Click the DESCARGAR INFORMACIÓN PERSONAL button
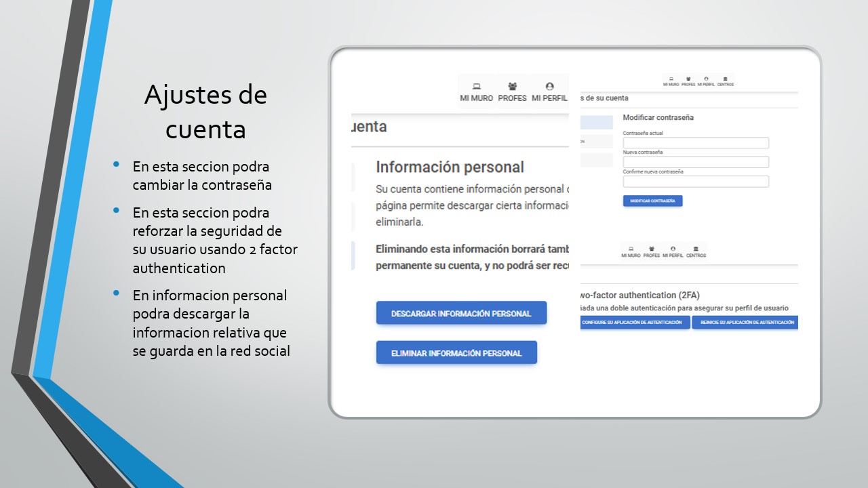868x488 pixels. coord(461,313)
